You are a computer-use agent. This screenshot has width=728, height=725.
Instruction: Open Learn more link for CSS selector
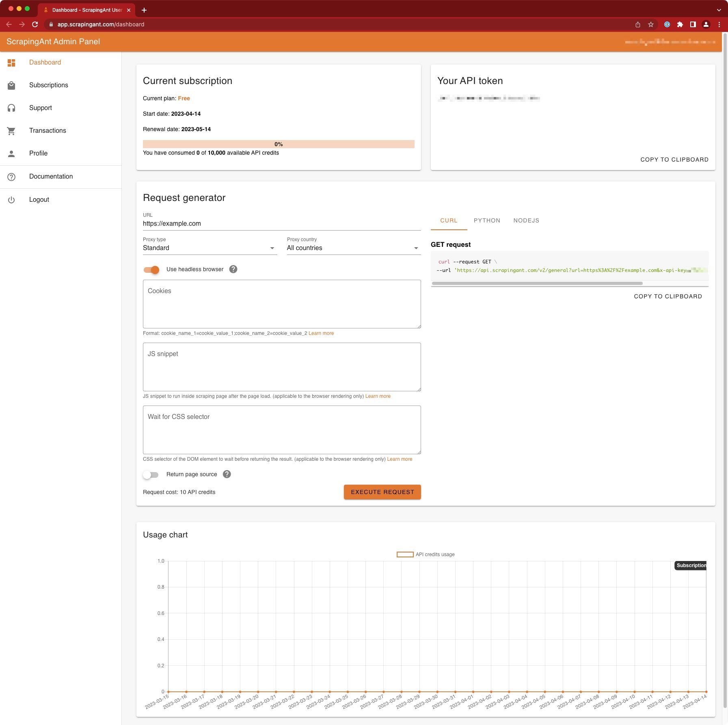pyautogui.click(x=400, y=459)
